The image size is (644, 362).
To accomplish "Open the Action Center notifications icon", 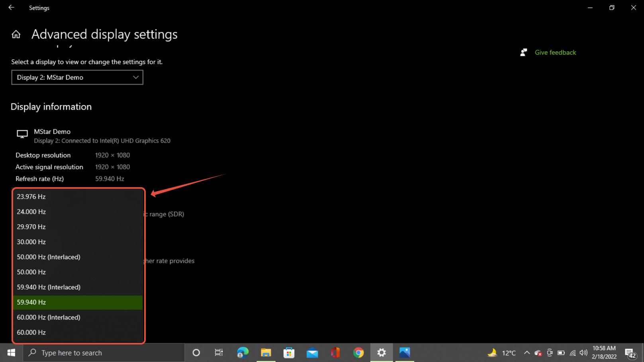I will tap(630, 353).
